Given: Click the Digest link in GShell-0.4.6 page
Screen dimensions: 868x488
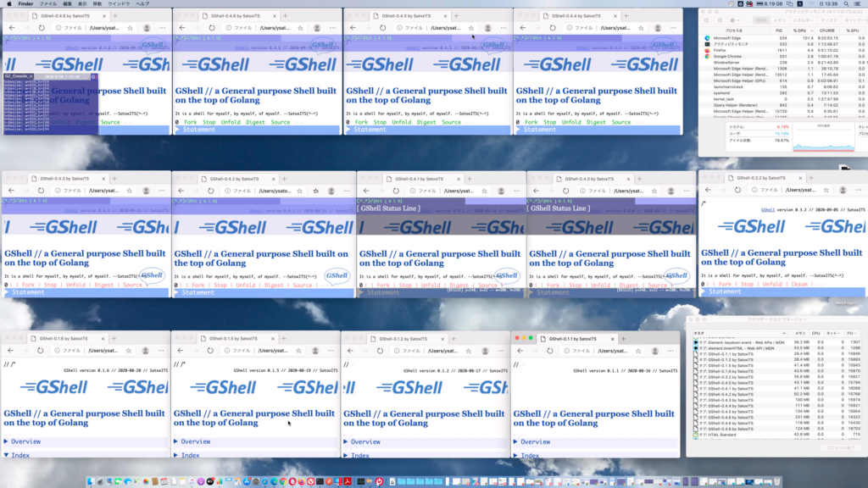Looking at the screenshot, I should (255, 122).
